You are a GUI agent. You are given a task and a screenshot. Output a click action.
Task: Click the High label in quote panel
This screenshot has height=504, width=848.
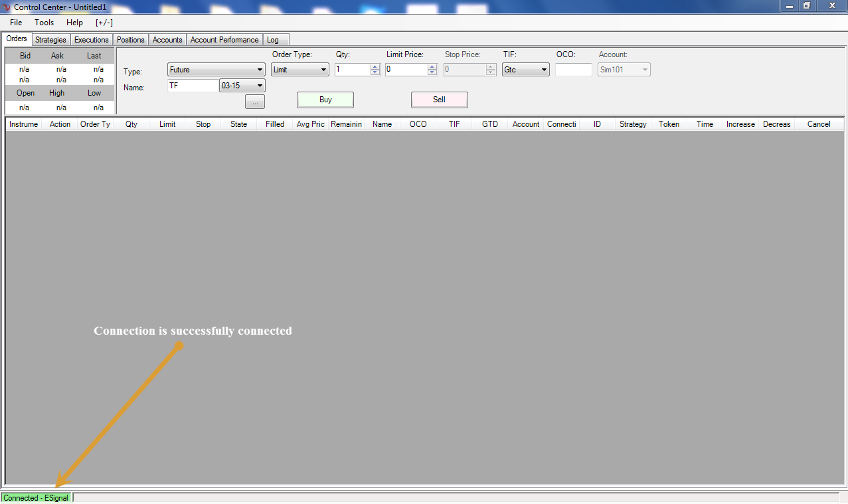[57, 93]
